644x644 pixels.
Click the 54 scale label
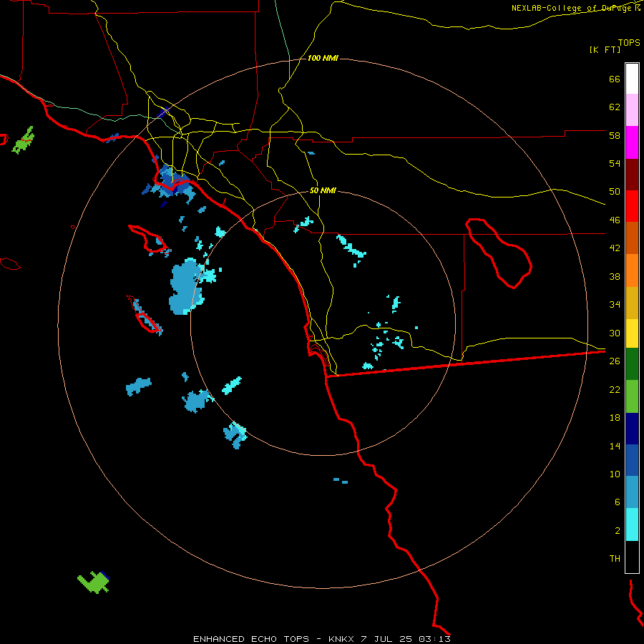point(615,163)
